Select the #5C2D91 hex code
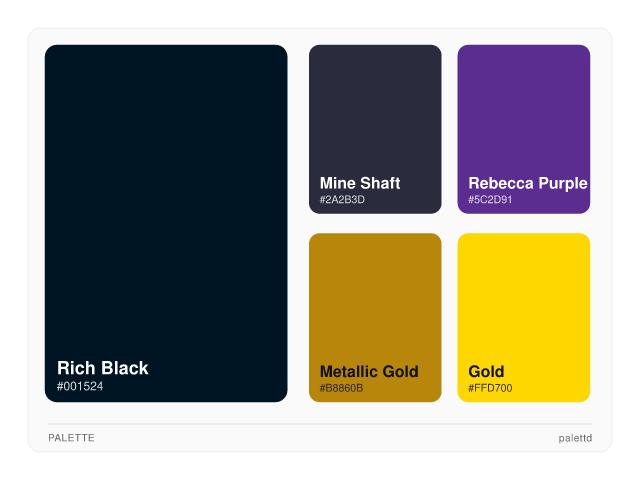Image resolution: width=640 pixels, height=480 pixels. tap(490, 200)
